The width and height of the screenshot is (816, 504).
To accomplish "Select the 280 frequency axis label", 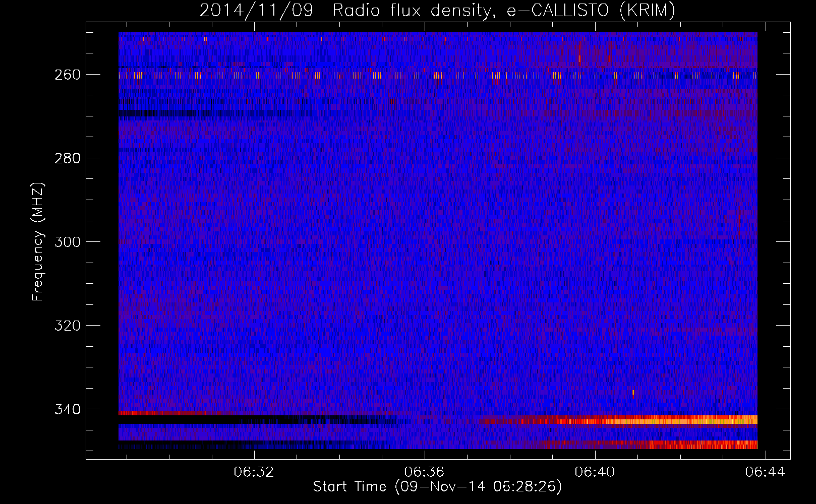I will pyautogui.click(x=67, y=158).
